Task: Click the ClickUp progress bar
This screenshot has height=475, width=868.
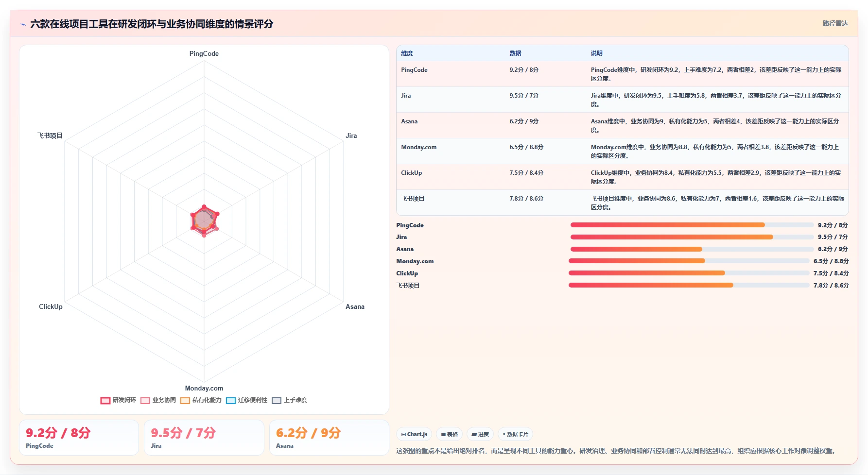Action: pos(689,273)
